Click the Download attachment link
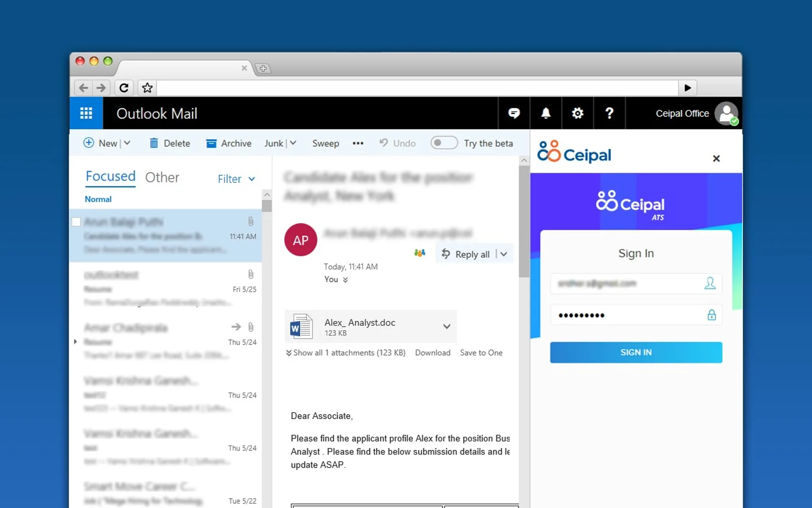Viewport: 812px width, 508px height. 433,353
